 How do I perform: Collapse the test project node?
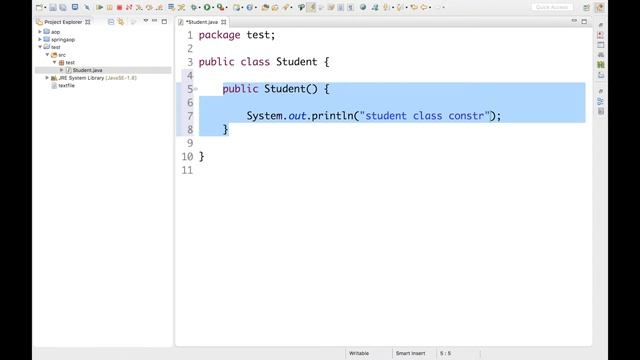40,47
